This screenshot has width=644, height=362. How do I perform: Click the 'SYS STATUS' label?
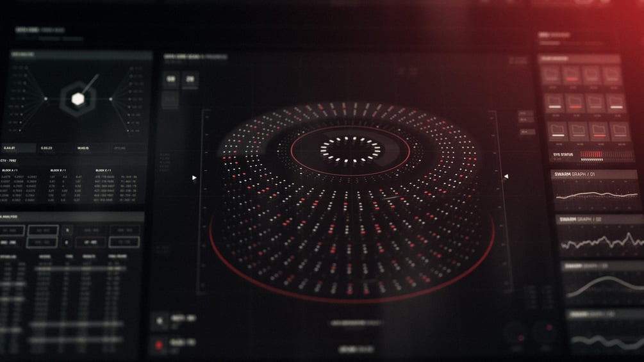pos(563,155)
